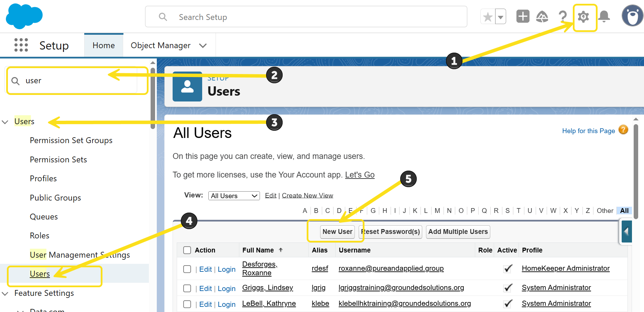Collapse the Users section in sidebar
The image size is (644, 312).
tap(5, 122)
